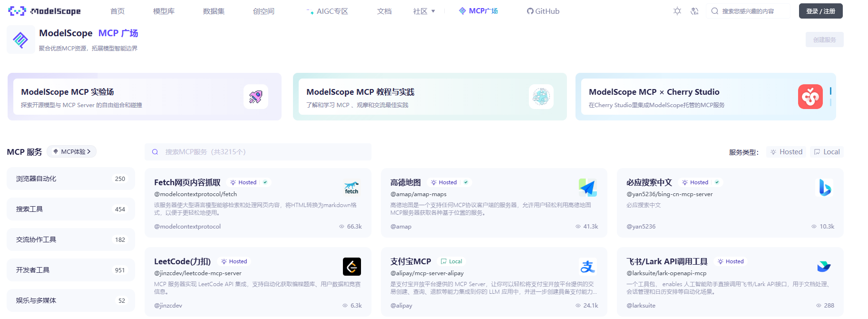Go to the 首页 tab

tap(117, 11)
